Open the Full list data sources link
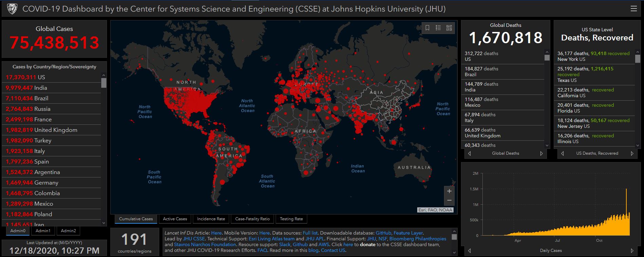Screen dimensions: 644x257 (310, 233)
